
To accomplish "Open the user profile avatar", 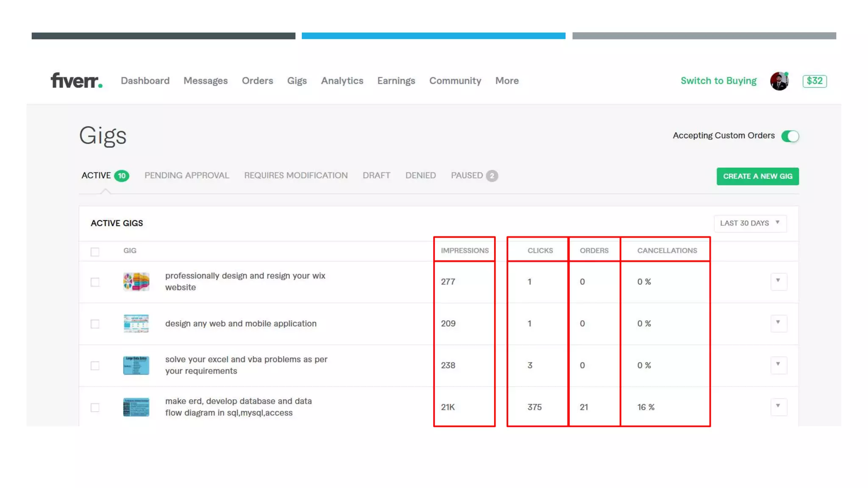I will click(x=779, y=81).
